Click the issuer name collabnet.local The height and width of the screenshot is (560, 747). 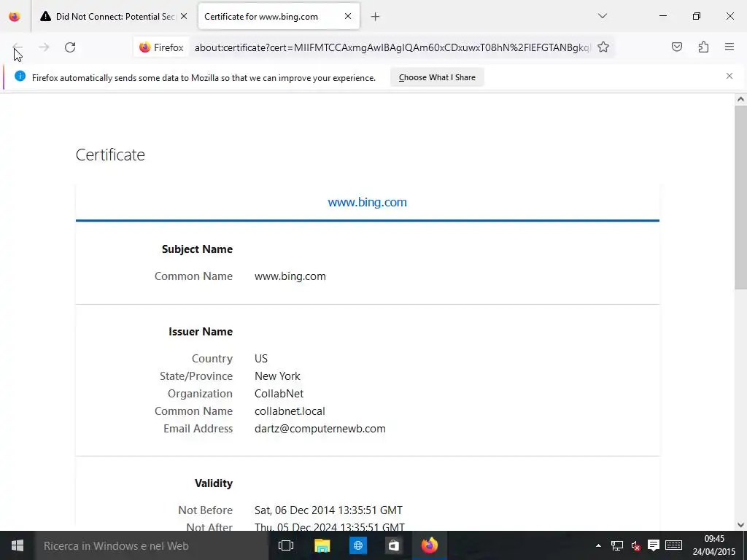tap(290, 411)
